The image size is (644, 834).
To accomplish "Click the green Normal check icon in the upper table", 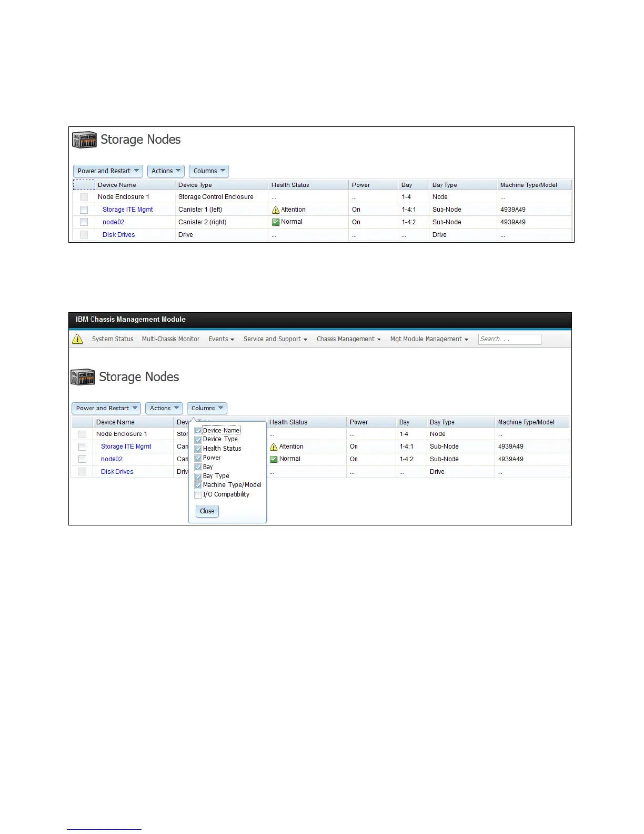I will point(275,222).
